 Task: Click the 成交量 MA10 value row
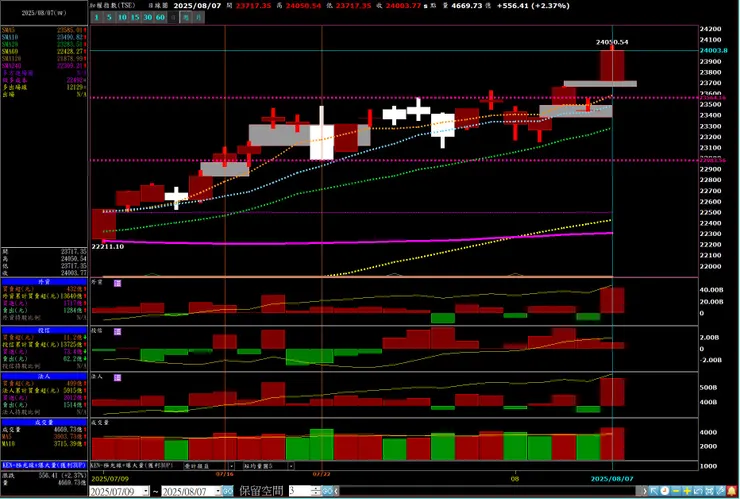[x=44, y=444]
